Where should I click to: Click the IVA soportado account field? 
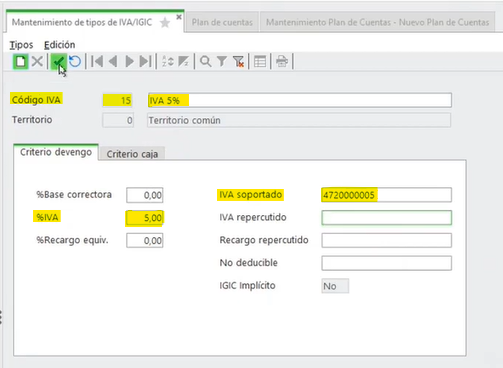[x=387, y=195]
